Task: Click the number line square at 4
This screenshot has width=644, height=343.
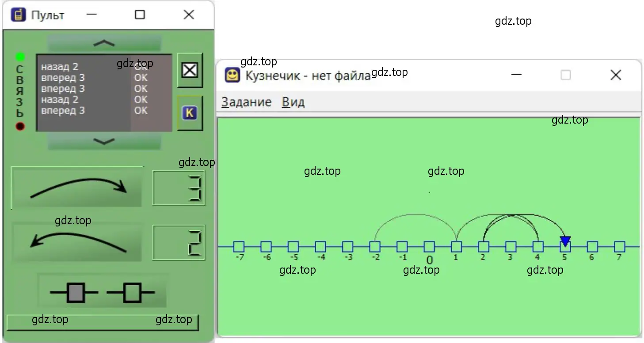Action: [x=538, y=247]
